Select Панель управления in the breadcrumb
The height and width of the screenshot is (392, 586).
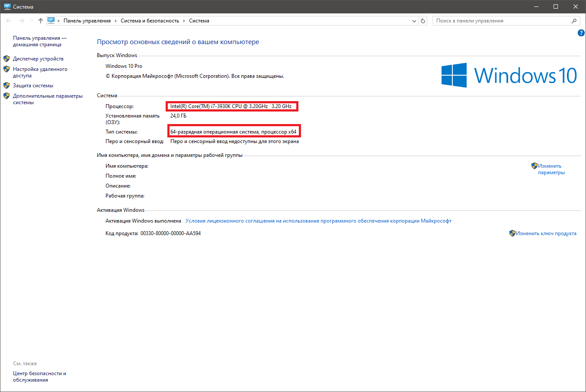87,21
